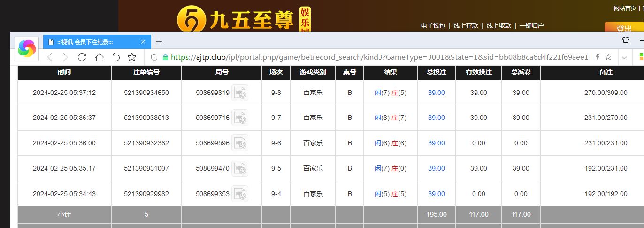Screen dimensions: 644x228
Task: Click the 注单编号 column header
Action: click(x=146, y=73)
